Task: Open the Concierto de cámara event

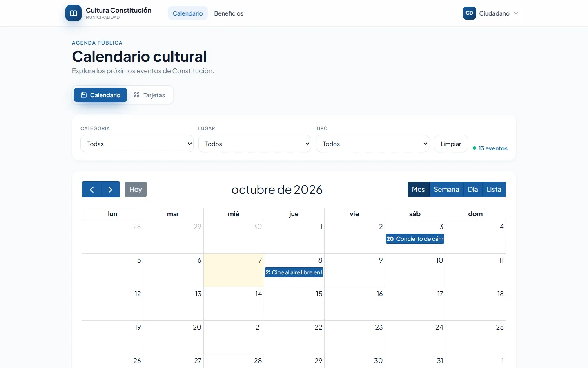Action: click(x=415, y=239)
